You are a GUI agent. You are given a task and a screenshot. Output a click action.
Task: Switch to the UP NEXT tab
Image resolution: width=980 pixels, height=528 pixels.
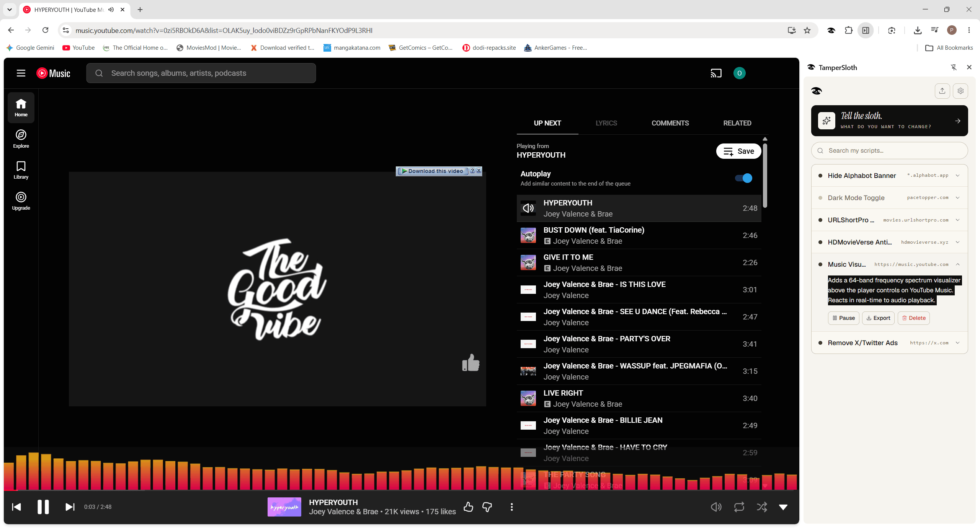[x=547, y=123]
